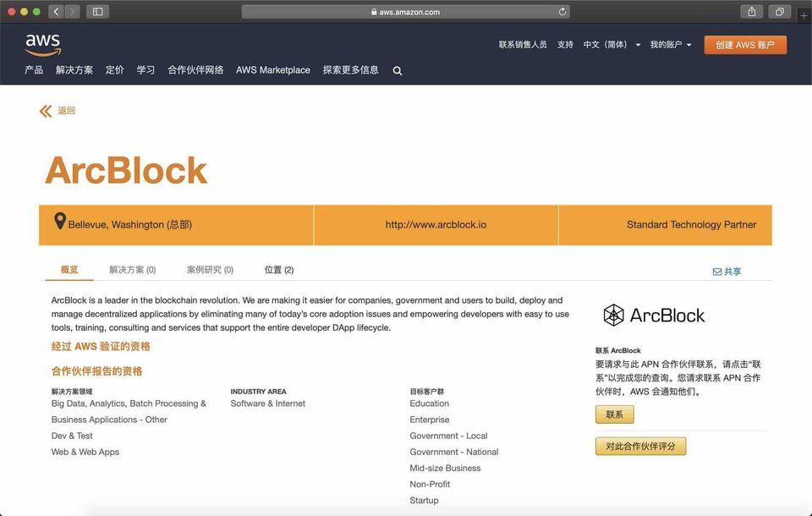Open the 合作伙伴网络 menu
The width and height of the screenshot is (812, 516).
(195, 70)
